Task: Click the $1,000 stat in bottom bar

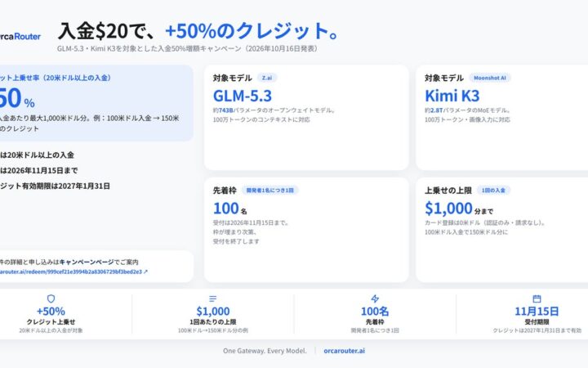Action: click(x=213, y=312)
